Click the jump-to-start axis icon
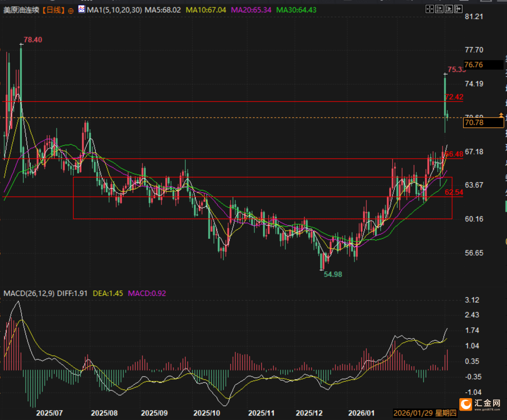 [x=440, y=9]
